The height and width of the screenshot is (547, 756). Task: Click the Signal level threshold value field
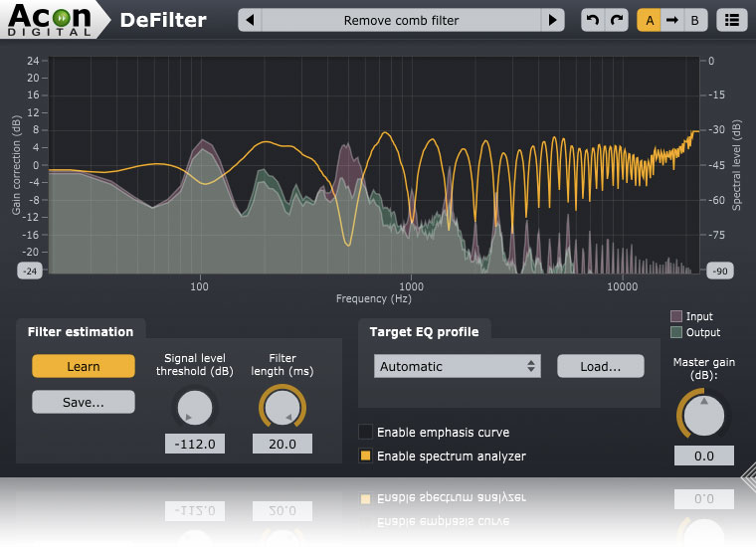(x=195, y=444)
